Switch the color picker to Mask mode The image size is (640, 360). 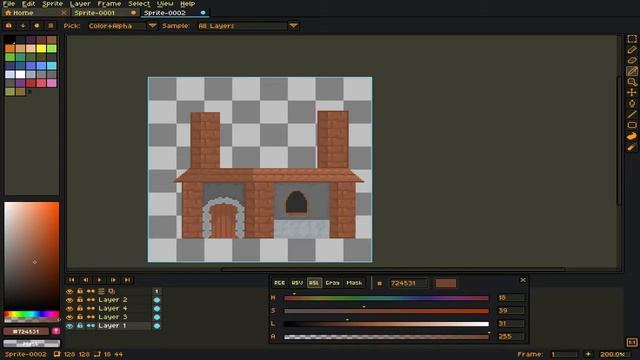pos(354,283)
